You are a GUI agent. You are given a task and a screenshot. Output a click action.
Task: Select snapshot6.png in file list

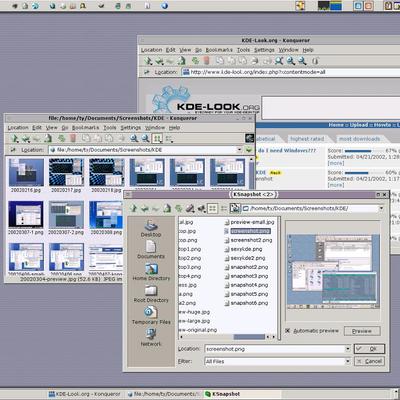click(x=246, y=303)
